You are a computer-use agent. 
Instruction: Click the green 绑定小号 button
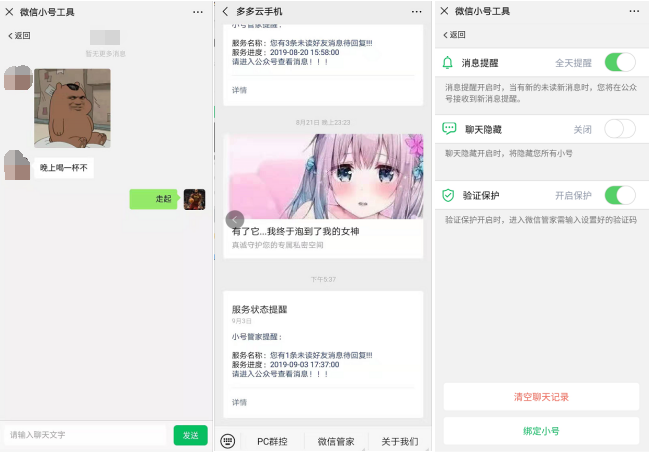coord(541,431)
